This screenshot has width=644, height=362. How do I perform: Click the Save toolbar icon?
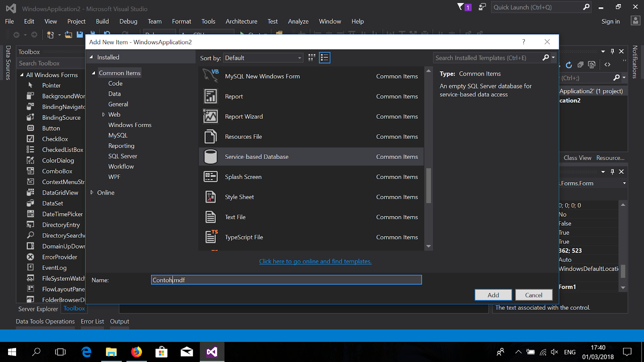click(80, 35)
